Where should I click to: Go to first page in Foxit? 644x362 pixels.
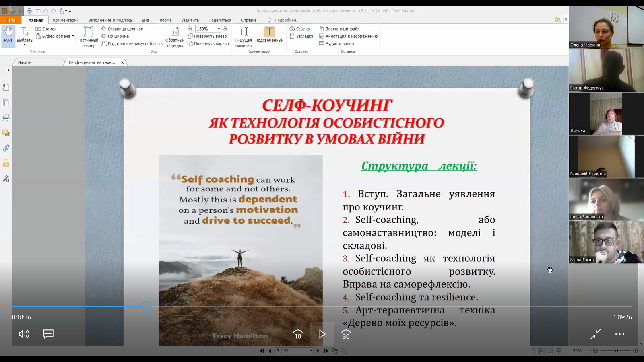coord(262,351)
